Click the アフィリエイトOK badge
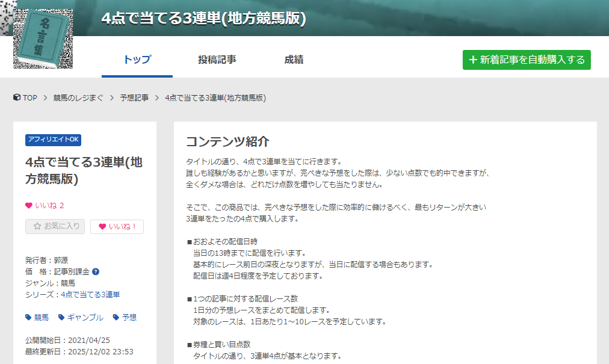609x364 pixels. pyautogui.click(x=53, y=140)
